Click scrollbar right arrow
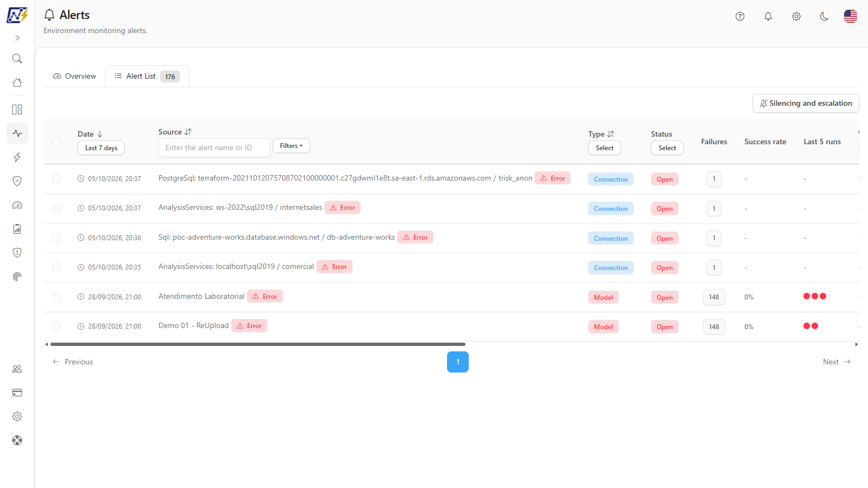Screen dimensions: 868x488 857,344
